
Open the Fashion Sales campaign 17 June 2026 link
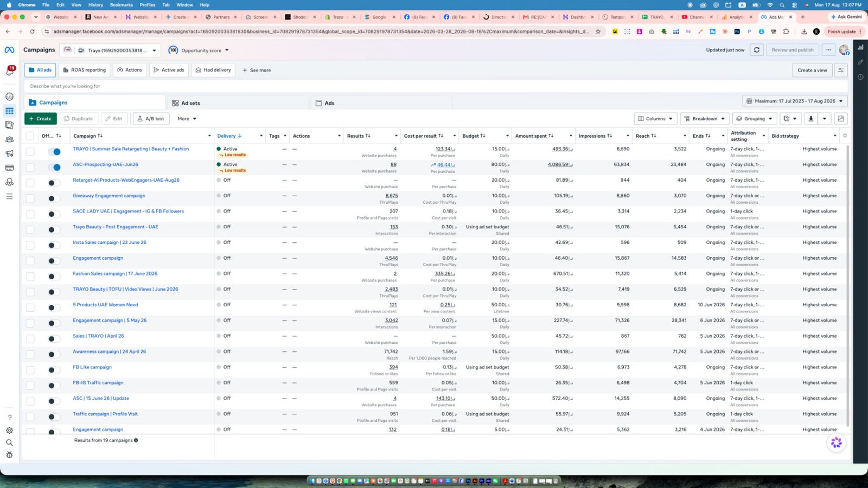click(x=115, y=274)
